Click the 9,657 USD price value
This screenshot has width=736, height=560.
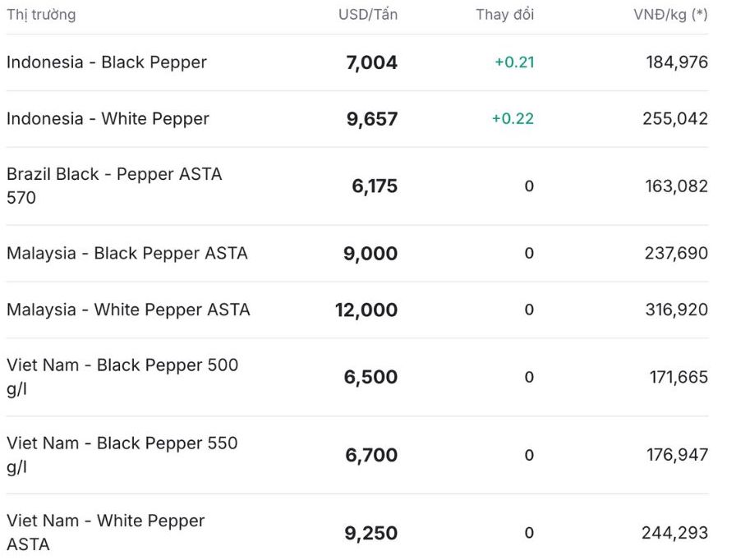[x=372, y=119]
